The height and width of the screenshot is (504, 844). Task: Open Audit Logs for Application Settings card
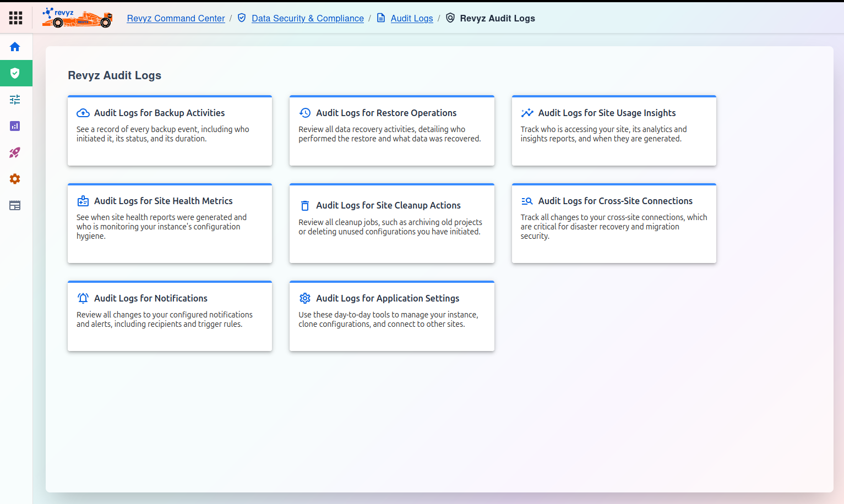[x=391, y=316]
